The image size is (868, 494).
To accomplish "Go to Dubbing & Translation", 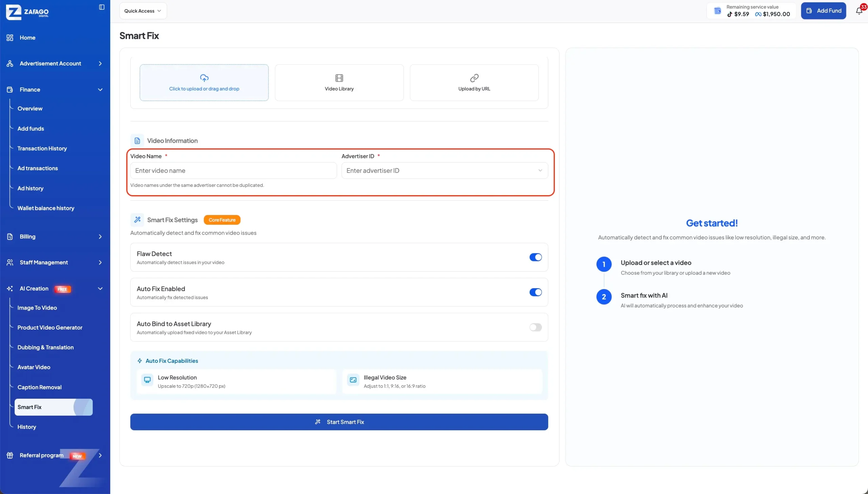I will point(45,348).
